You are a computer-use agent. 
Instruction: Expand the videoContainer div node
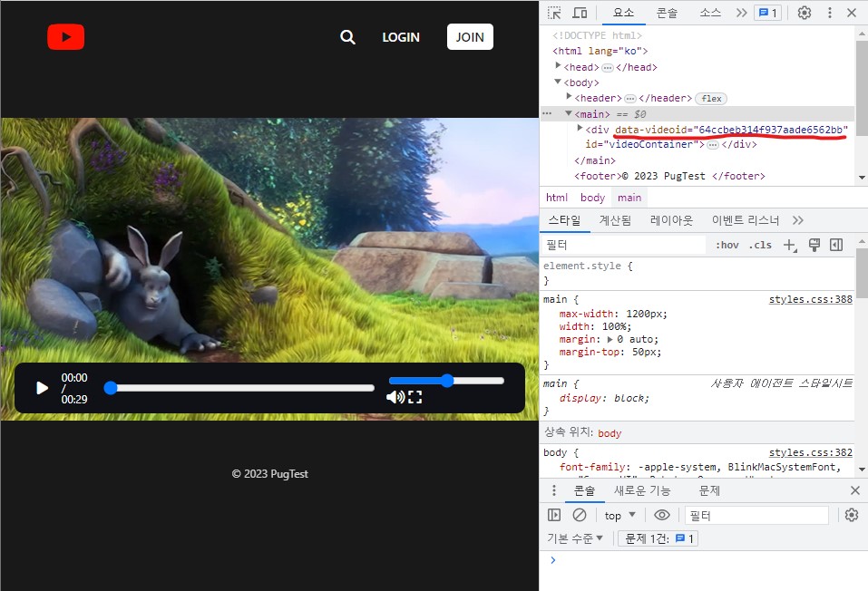pos(580,128)
